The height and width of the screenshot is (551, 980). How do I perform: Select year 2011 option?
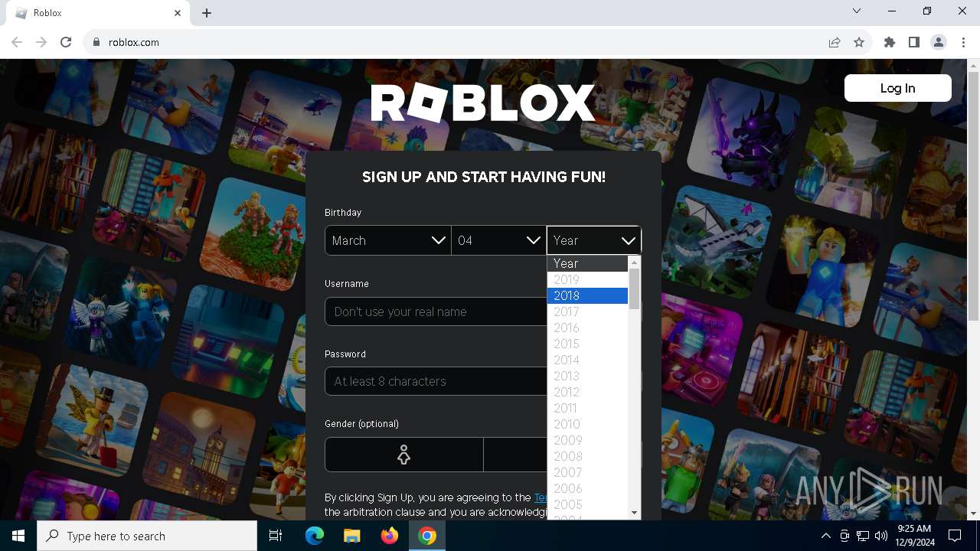[588, 408]
